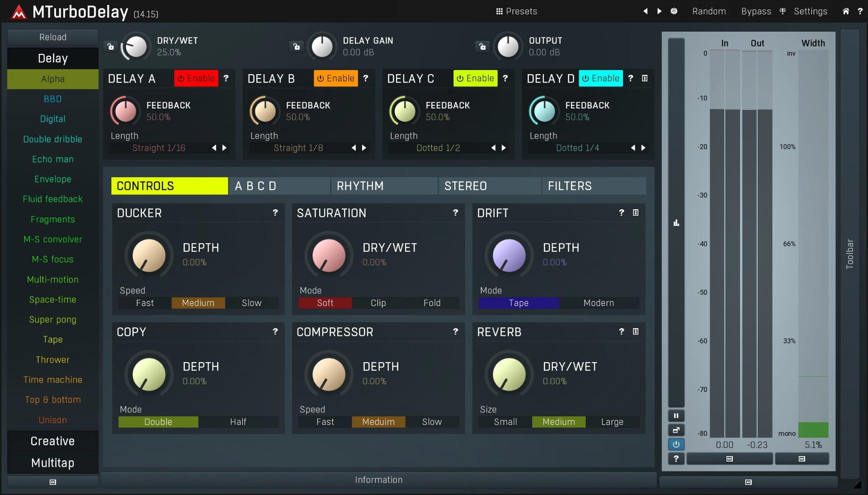868x495 pixels.
Task: Open the REVERB panel menu icon
Action: [636, 331]
